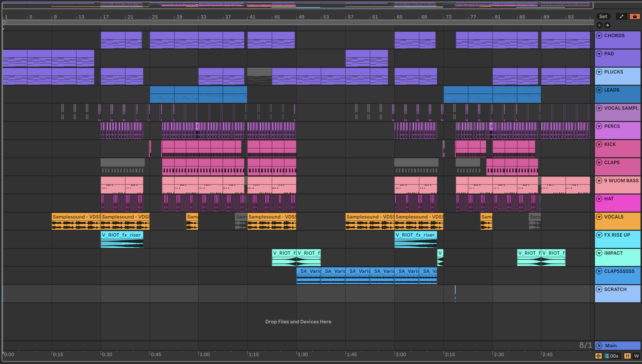Toggle optimize arrangement width W button
Image resolution: width=642 pixels, height=364 pixels.
click(x=637, y=356)
